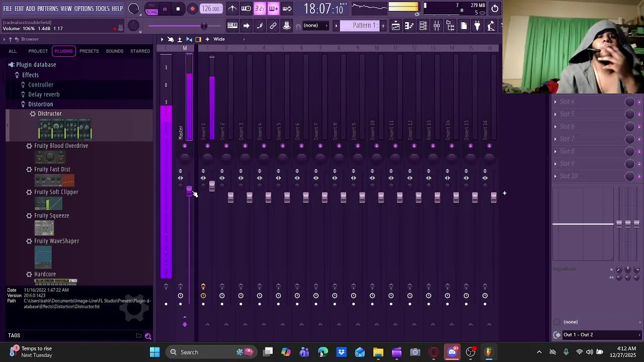This screenshot has width=644, height=362.
Task: Open the Channel rack view icon
Action: (x=423, y=26)
